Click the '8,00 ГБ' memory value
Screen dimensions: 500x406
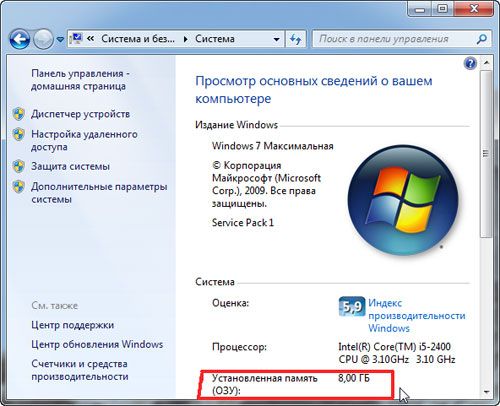pyautogui.click(x=354, y=378)
